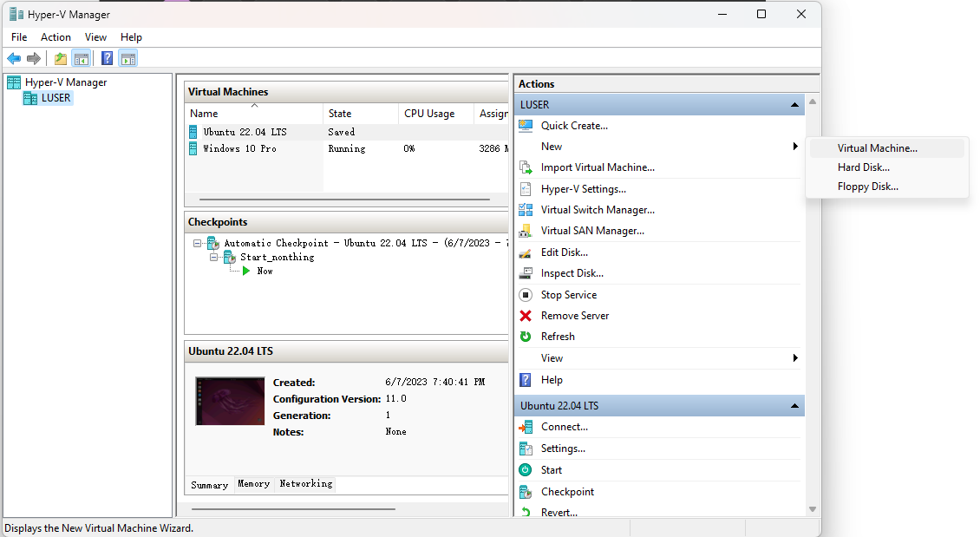Sort by the CPU Usage column header
The height and width of the screenshot is (537, 980).
436,114
